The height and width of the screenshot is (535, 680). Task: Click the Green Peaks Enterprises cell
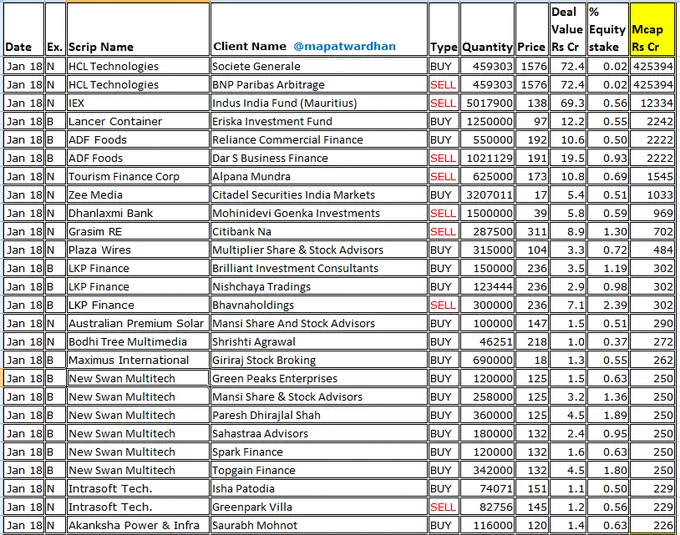click(319, 378)
